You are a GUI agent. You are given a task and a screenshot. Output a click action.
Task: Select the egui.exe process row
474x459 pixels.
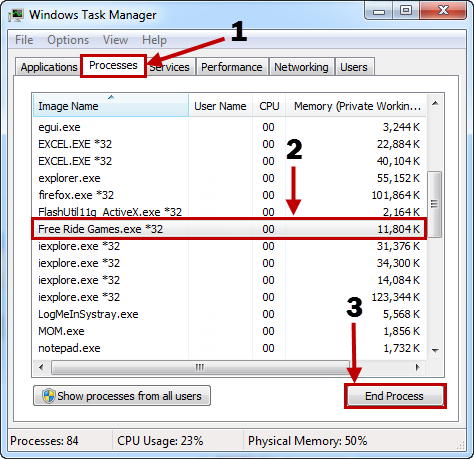click(229, 127)
